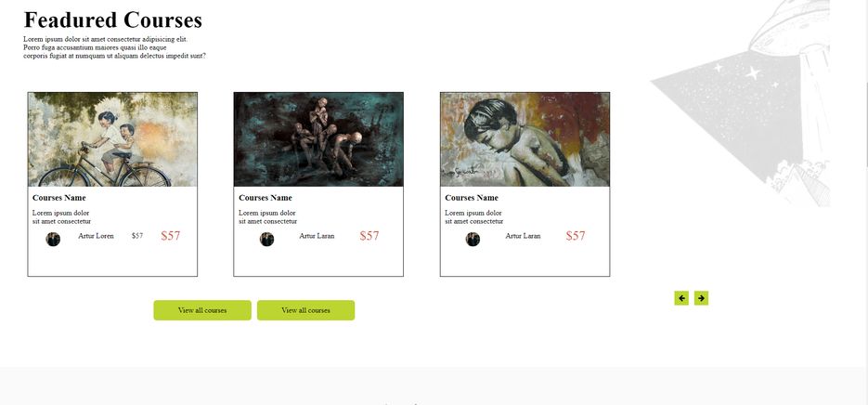Viewport: 868px width, 405px height.
Task: Click the small black $57 price
Action: 137,236
